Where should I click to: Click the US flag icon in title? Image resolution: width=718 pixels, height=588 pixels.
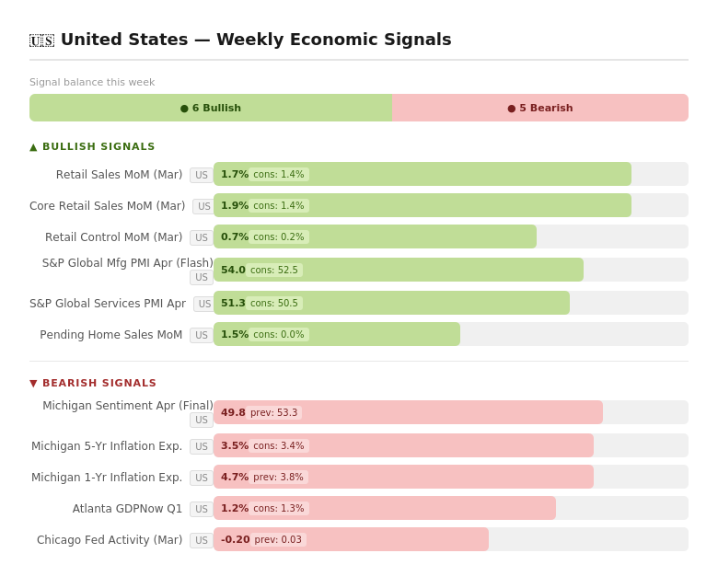[41, 40]
